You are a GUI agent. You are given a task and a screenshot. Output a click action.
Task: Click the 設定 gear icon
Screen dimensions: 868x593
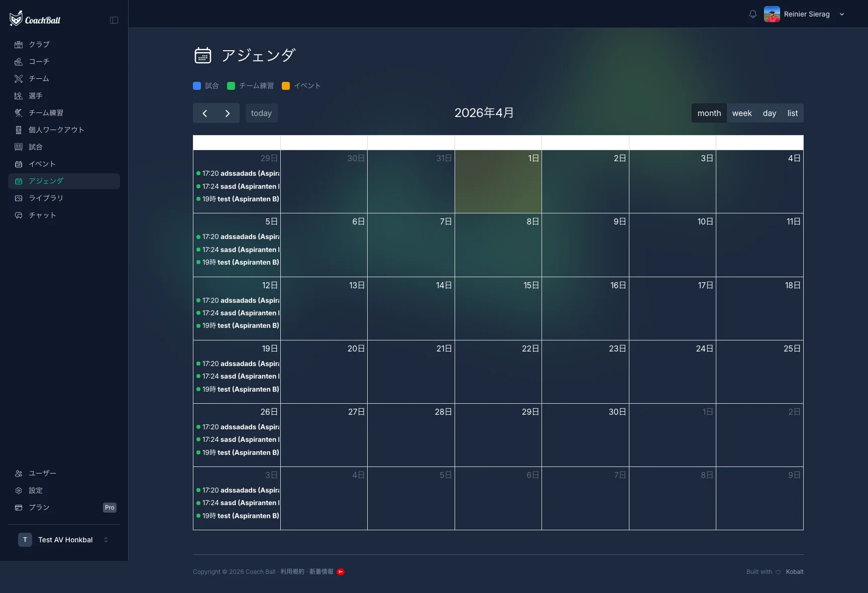coord(19,491)
